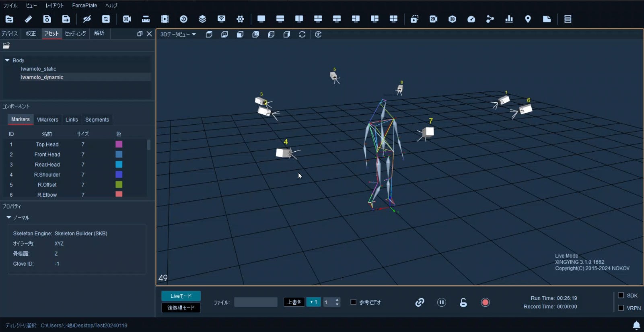Pause the live capture stream
This screenshot has height=332, width=644.
(441, 302)
